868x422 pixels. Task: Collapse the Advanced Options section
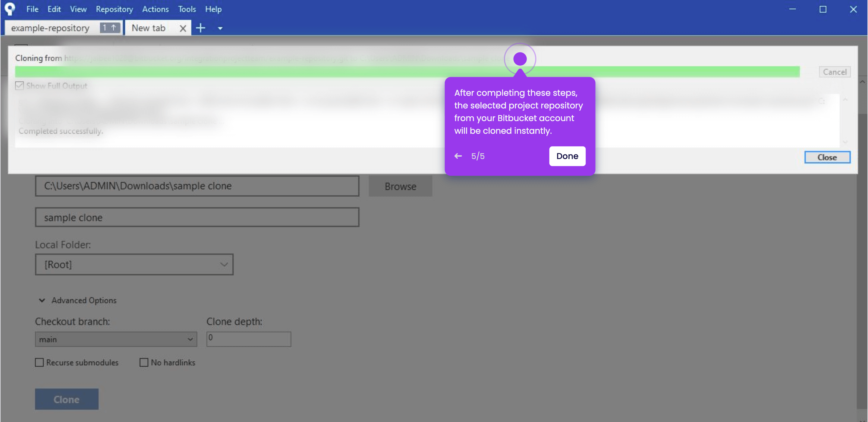(x=42, y=300)
